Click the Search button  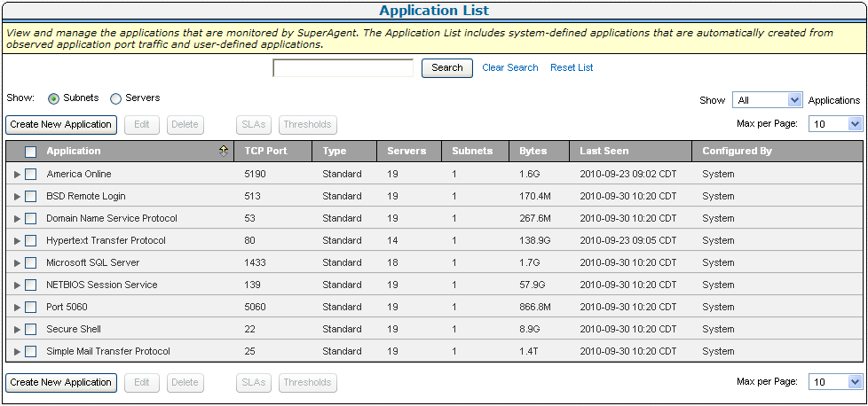446,68
